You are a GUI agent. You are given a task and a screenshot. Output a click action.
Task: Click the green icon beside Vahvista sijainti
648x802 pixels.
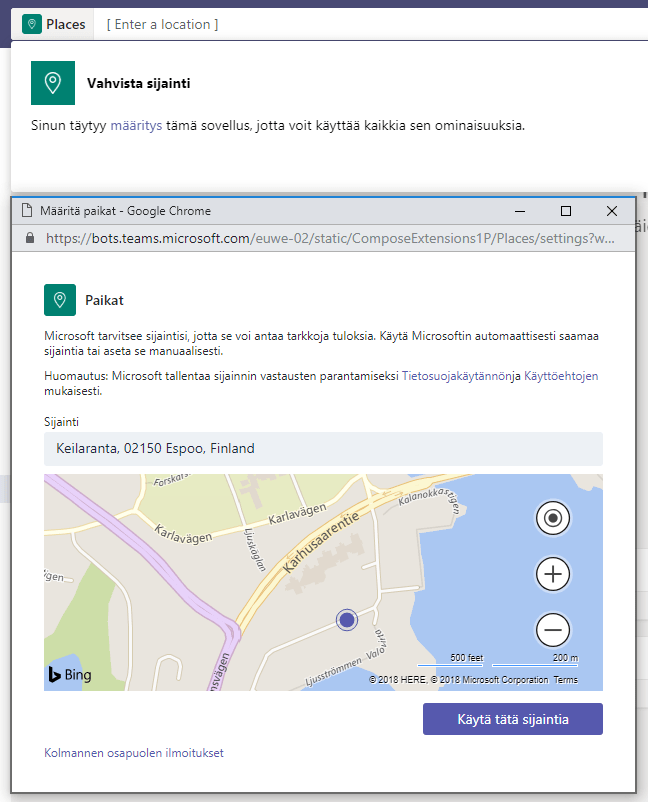[53, 83]
